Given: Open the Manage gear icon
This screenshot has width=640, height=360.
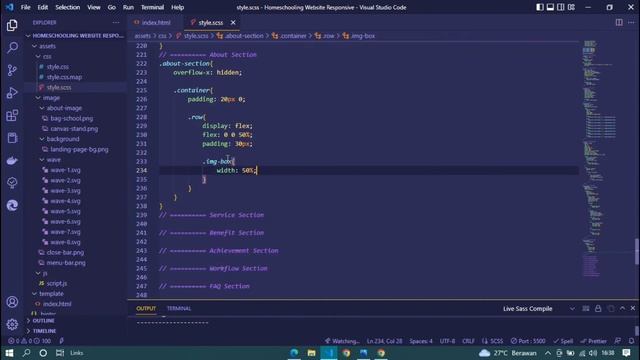Looking at the screenshot, I should (x=12, y=324).
